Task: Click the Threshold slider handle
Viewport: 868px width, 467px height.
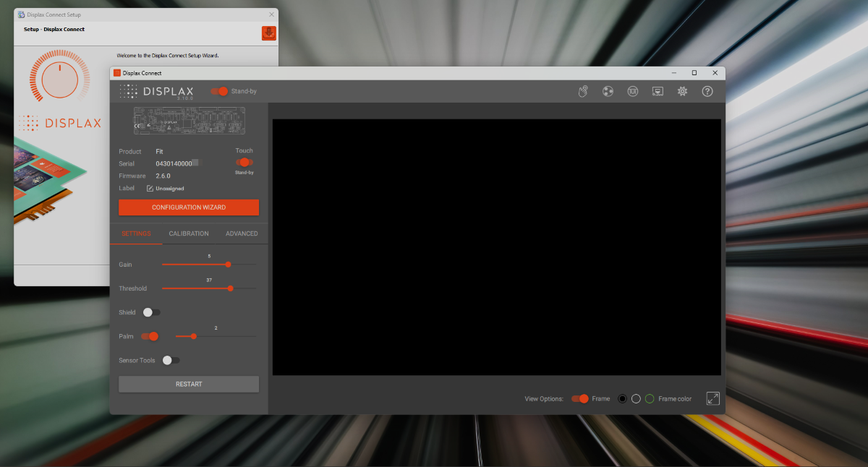Action: pos(230,288)
